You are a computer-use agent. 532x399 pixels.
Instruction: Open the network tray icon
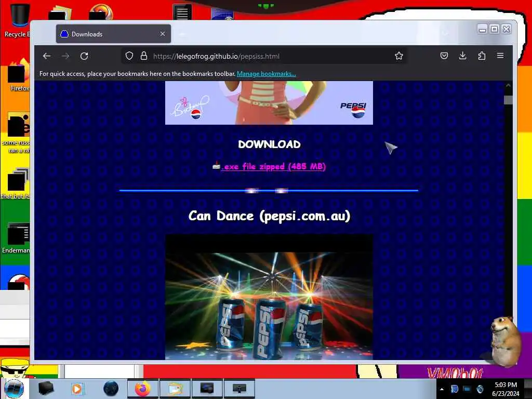467,389
